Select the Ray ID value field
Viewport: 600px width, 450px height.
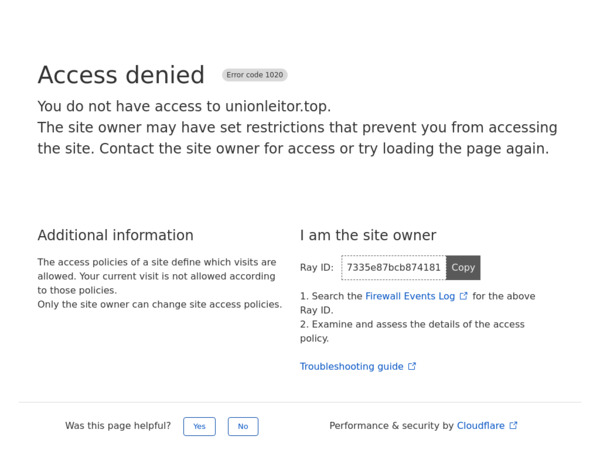click(x=393, y=268)
